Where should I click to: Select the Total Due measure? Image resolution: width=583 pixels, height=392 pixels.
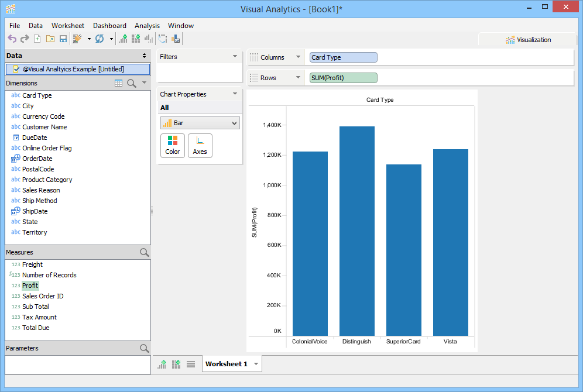click(x=36, y=328)
